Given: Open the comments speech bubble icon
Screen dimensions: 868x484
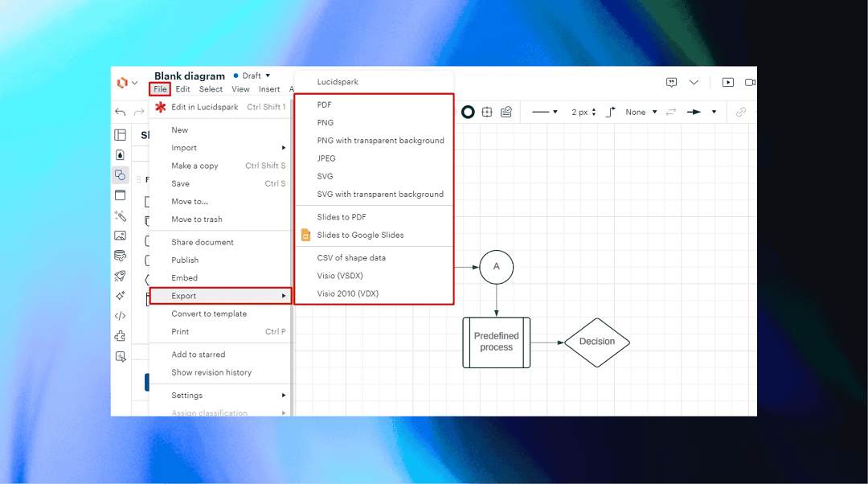Looking at the screenshot, I should 671,83.
